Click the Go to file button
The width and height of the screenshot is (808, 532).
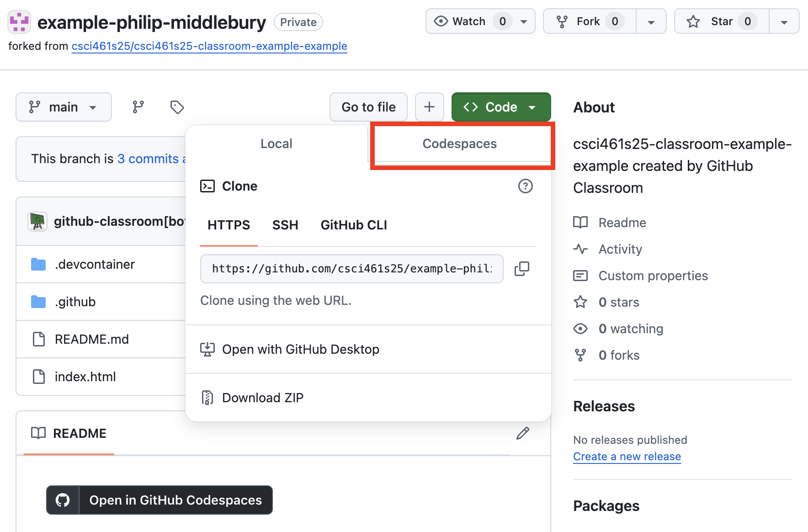pos(368,107)
